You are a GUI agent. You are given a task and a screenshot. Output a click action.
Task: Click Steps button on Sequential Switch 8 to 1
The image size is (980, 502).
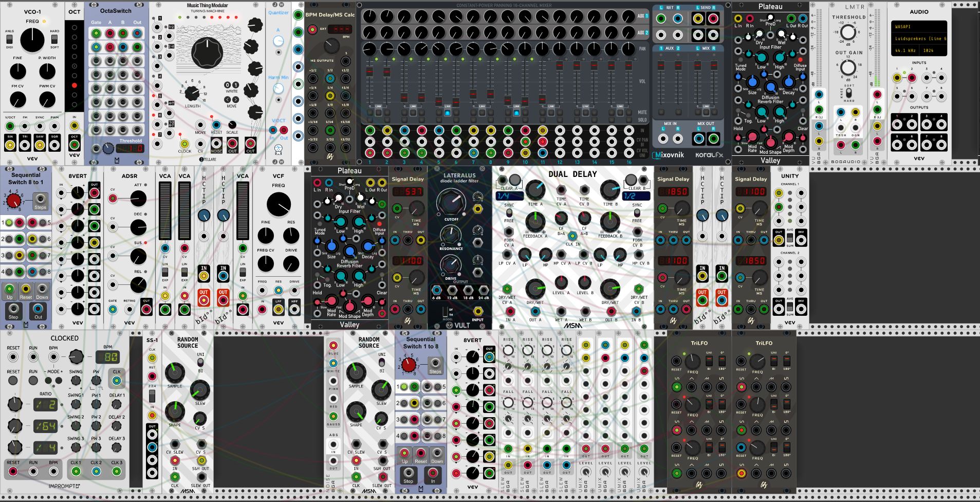[x=40, y=200]
